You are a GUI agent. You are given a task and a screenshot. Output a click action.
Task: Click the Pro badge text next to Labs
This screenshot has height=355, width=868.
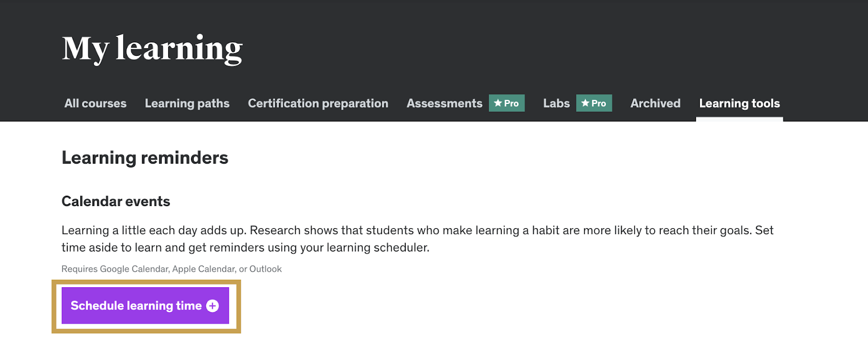[x=599, y=104]
